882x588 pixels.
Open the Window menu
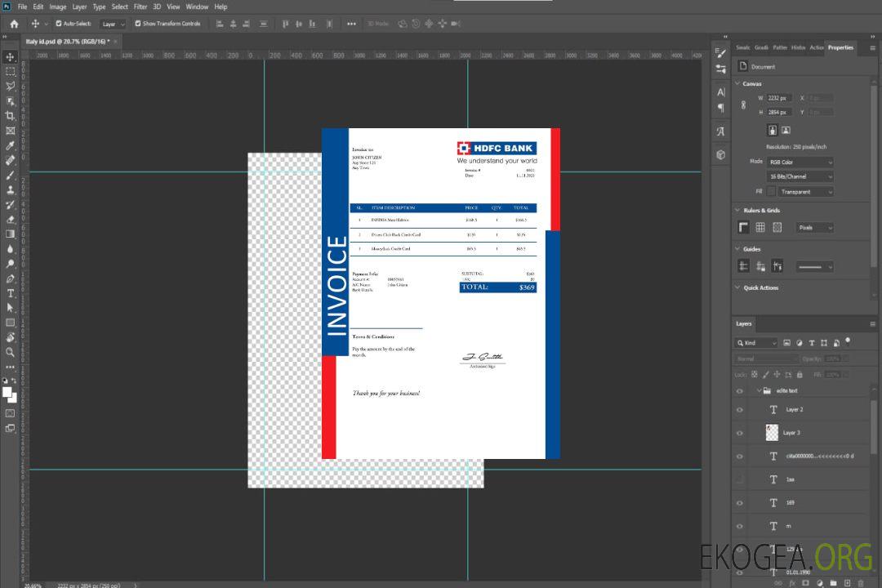(x=197, y=7)
